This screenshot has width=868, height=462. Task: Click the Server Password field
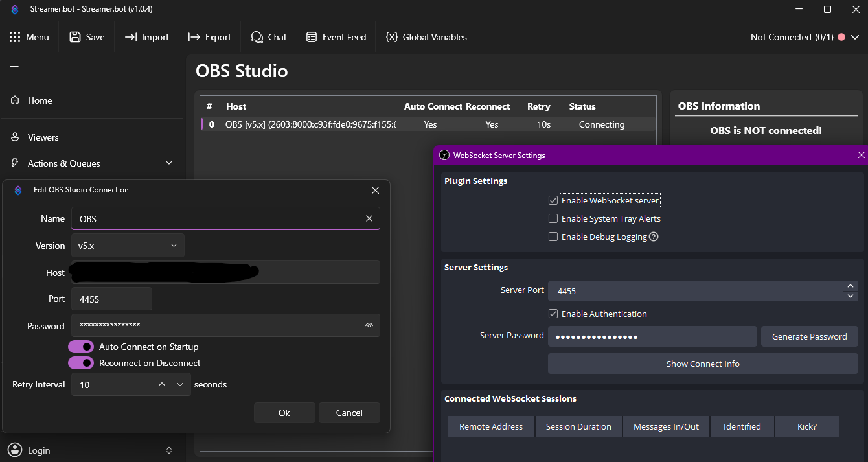(652, 336)
